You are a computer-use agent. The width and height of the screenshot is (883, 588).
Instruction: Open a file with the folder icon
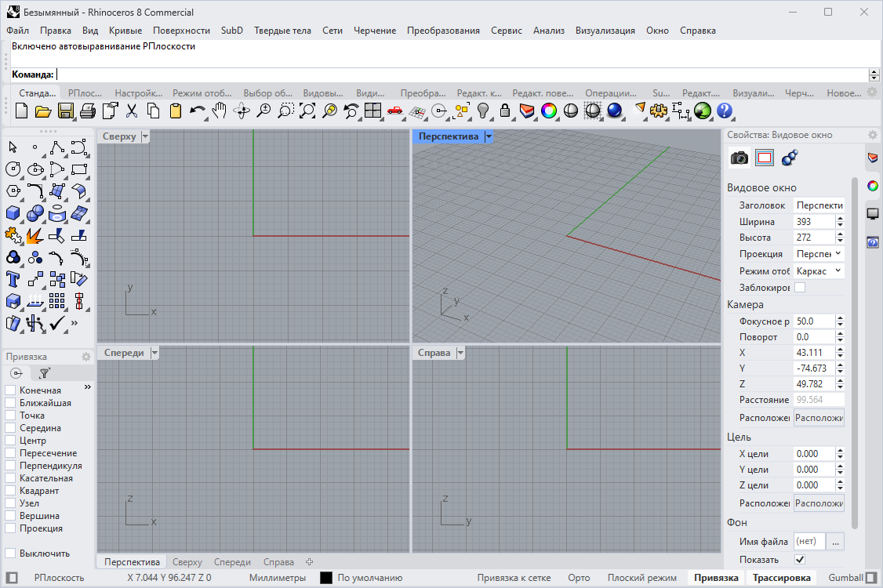[x=43, y=111]
